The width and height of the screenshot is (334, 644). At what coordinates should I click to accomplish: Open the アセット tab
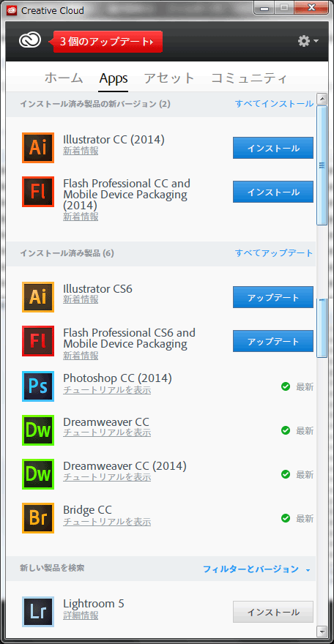(x=169, y=78)
